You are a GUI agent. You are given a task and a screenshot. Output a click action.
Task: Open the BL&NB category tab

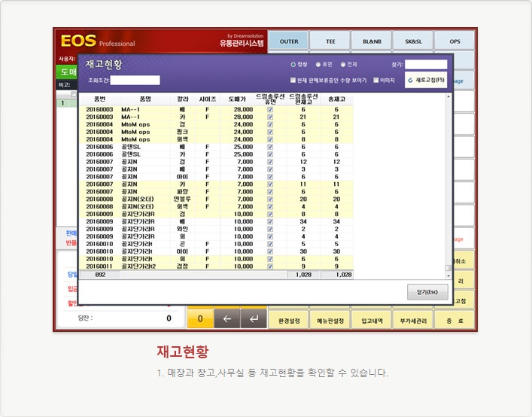(x=372, y=41)
